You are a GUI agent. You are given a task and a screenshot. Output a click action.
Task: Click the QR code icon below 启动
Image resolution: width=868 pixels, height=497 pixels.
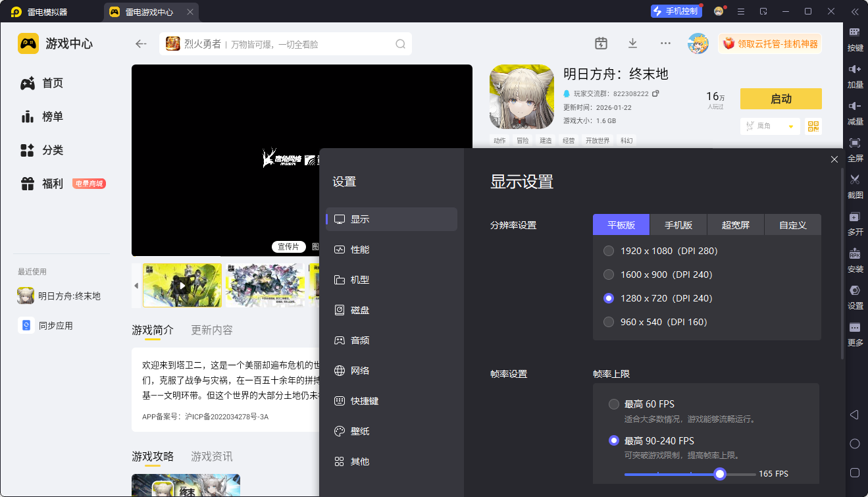coord(813,126)
